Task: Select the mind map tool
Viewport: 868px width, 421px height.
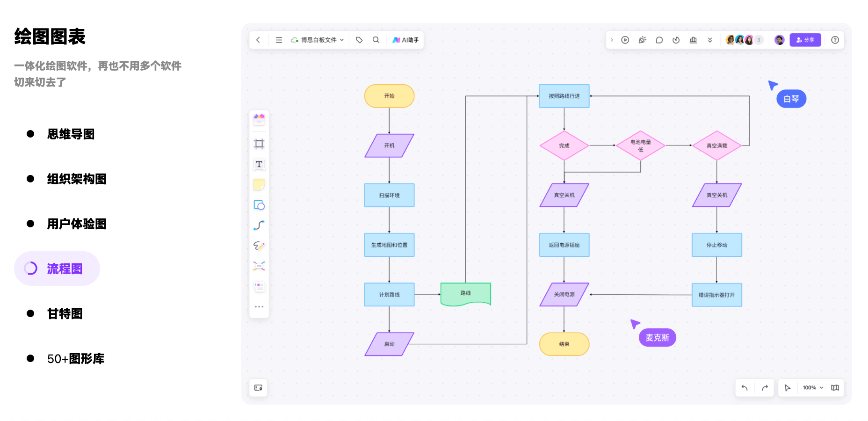Action: point(259,266)
